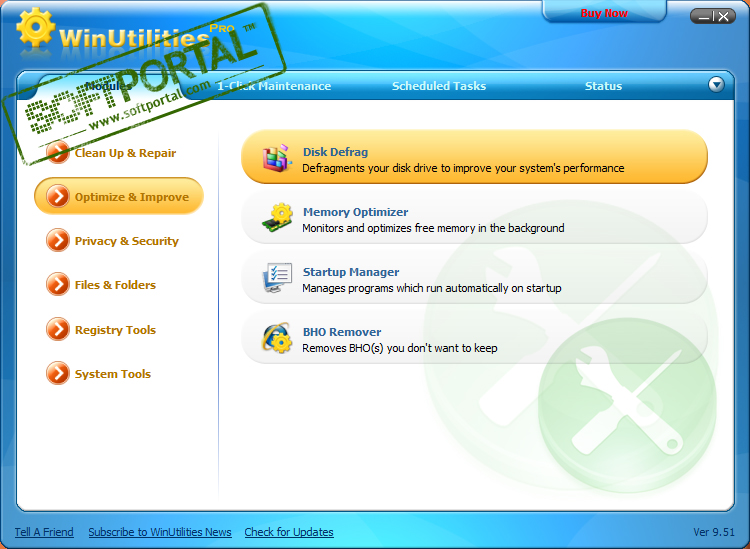Screen dimensions: 750x549
Task: Select the Optimize & Improve category
Action: click(119, 196)
